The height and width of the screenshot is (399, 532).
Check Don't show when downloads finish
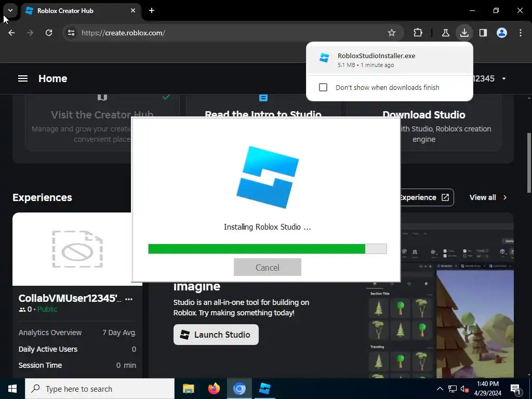(323, 87)
